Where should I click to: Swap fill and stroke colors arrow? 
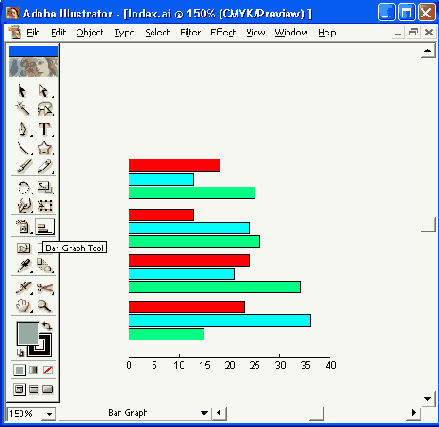pyautogui.click(x=47, y=325)
